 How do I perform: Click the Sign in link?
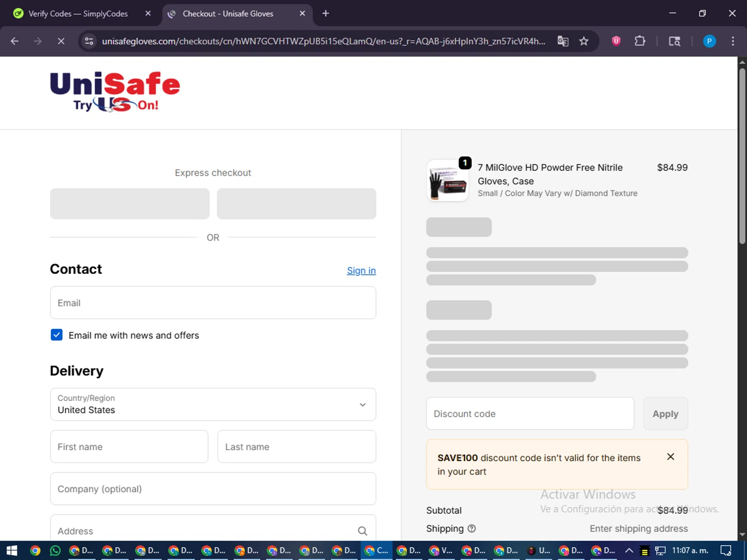click(361, 270)
